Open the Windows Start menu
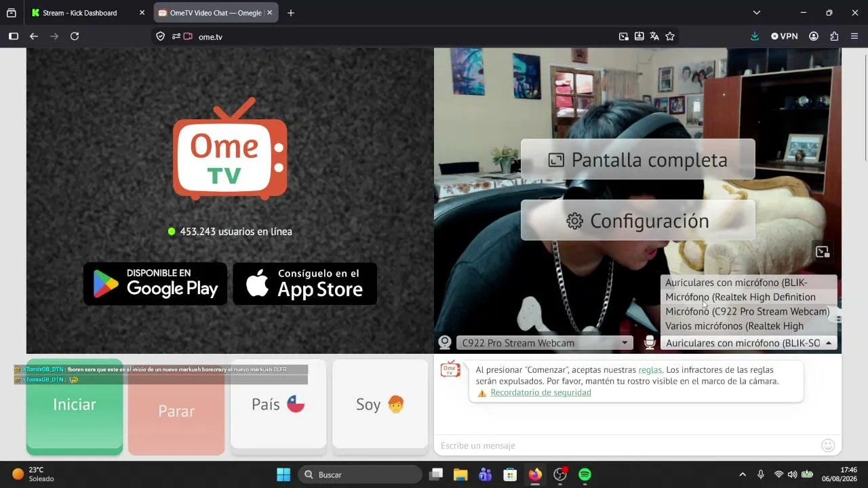This screenshot has height=488, width=868. tap(283, 474)
